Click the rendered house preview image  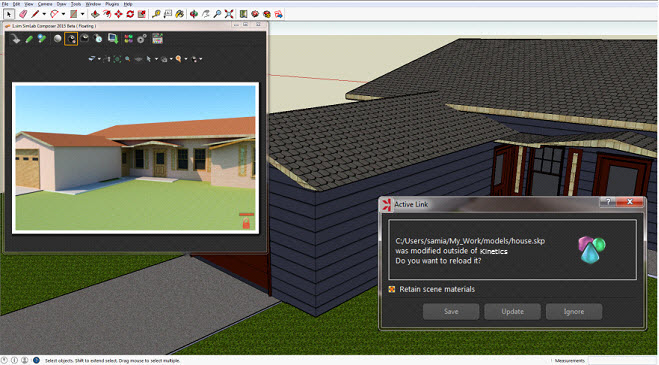tap(135, 158)
